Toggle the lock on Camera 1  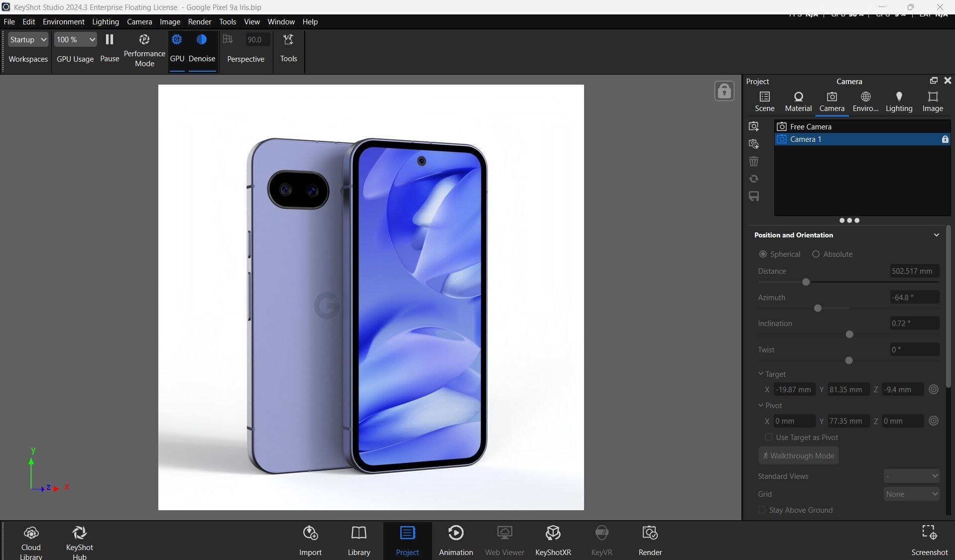click(945, 139)
